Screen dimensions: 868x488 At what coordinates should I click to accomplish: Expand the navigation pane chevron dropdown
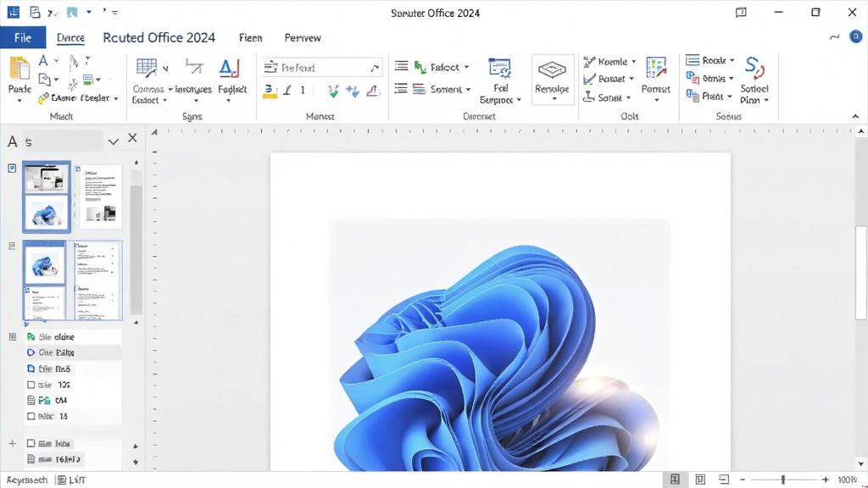[114, 141]
